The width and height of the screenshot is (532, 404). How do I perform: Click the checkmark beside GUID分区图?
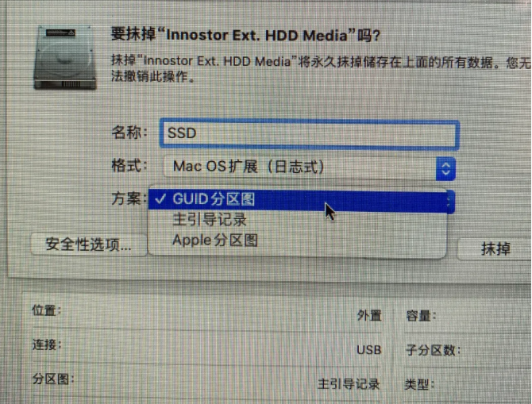pos(160,199)
